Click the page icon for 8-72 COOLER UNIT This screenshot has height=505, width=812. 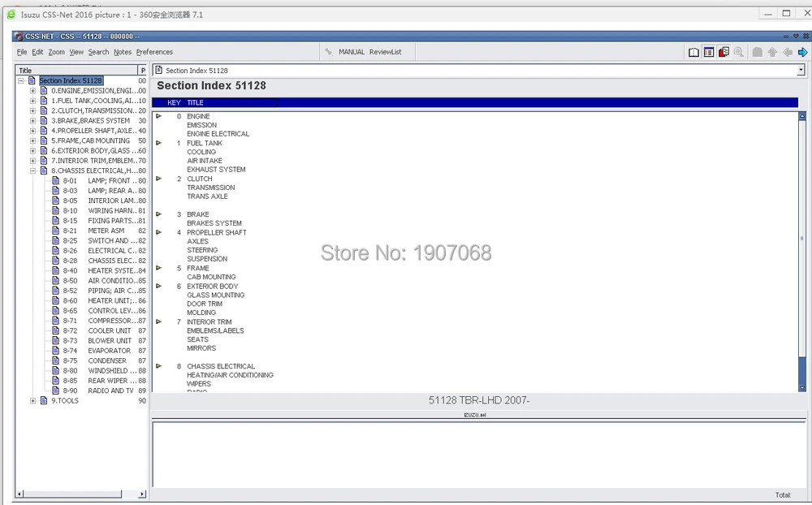point(56,330)
